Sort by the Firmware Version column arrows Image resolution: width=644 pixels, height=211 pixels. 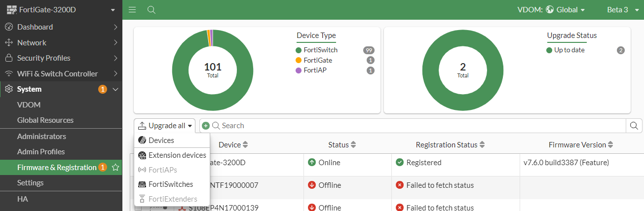610,145
